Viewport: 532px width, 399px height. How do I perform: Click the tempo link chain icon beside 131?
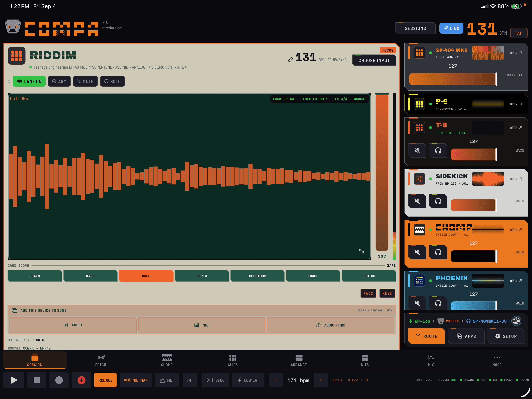[x=290, y=59]
